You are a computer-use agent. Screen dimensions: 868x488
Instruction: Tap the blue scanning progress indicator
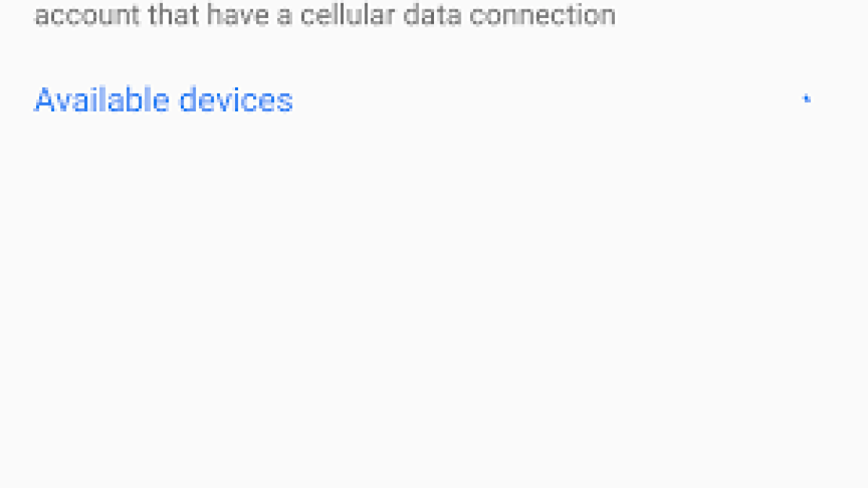807,99
